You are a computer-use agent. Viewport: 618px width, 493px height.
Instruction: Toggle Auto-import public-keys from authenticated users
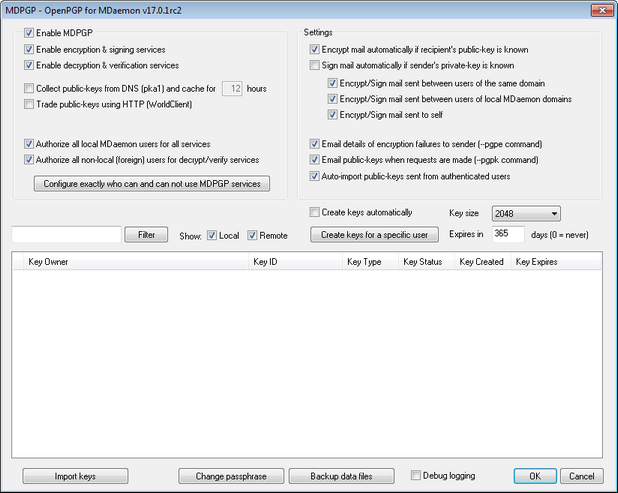click(314, 176)
